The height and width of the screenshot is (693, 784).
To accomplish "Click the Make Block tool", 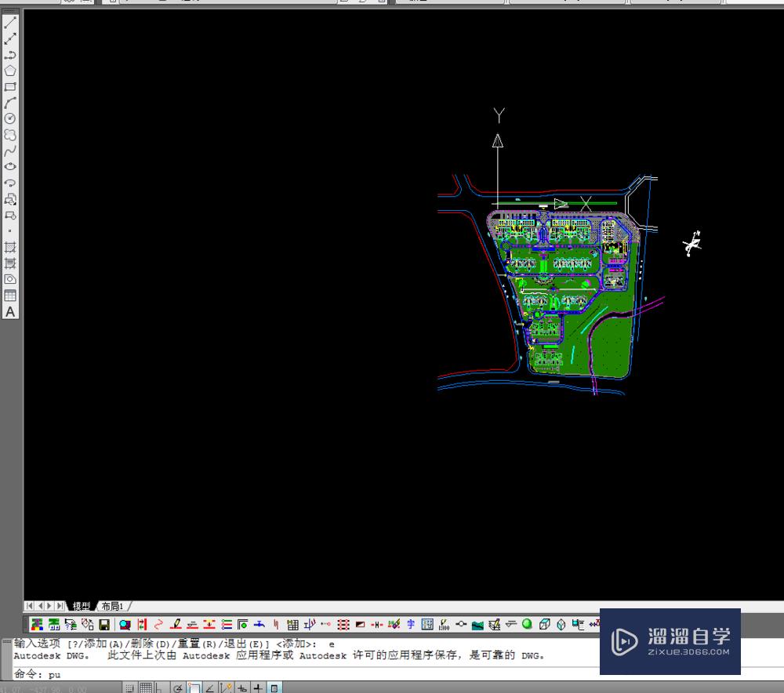I will tap(10, 215).
